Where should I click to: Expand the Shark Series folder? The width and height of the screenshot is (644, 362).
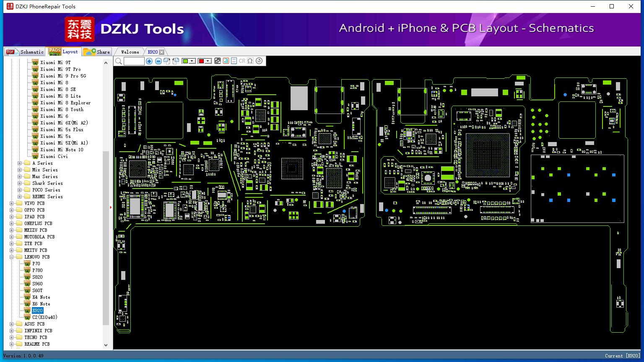[x=20, y=183]
